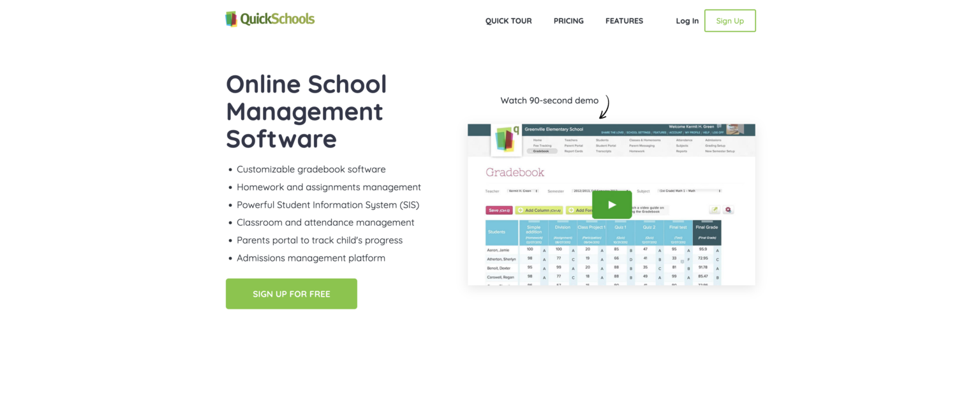Click the speech bubble icon near Welcome Kermit H. Green

click(x=719, y=126)
